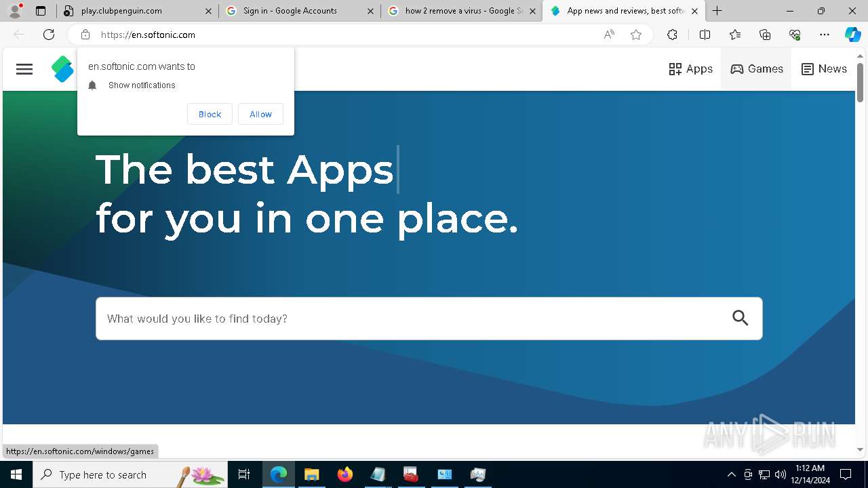Viewport: 868px width, 488px height.
Task: Add this page to favorites star
Action: coord(636,35)
